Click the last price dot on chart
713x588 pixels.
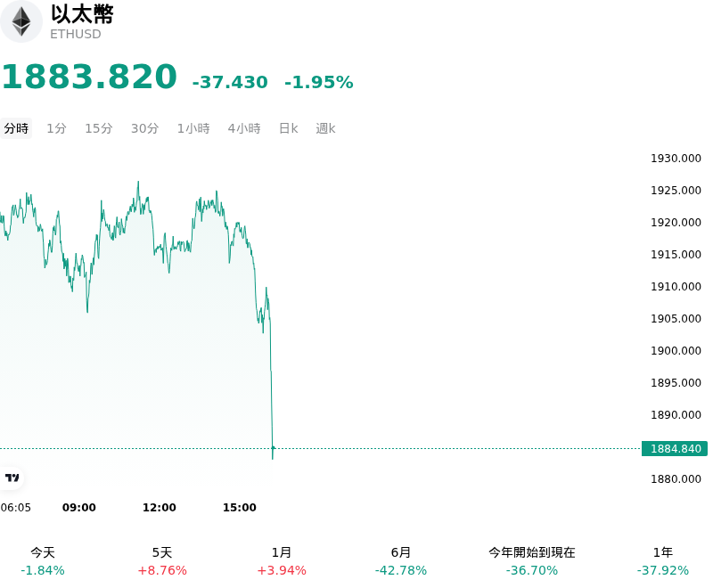273,448
